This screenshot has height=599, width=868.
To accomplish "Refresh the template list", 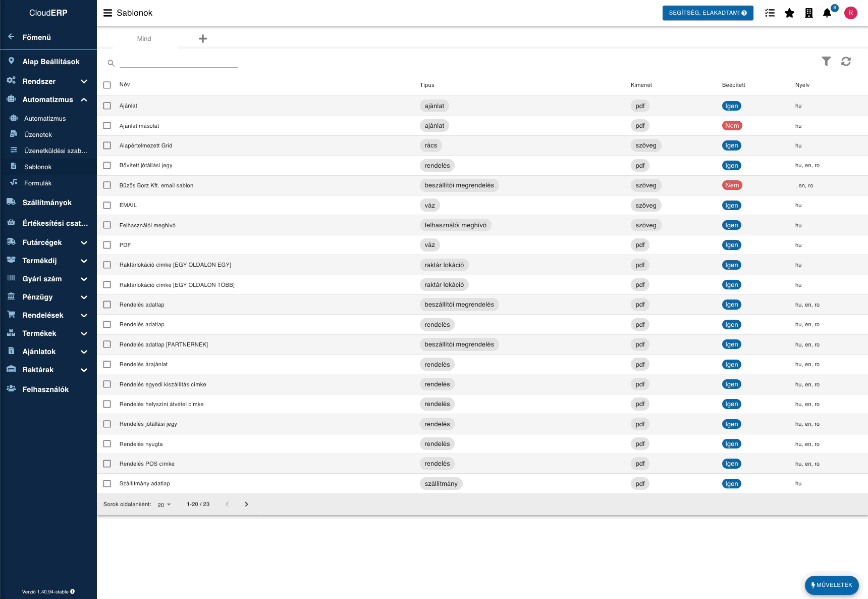I will tap(846, 62).
